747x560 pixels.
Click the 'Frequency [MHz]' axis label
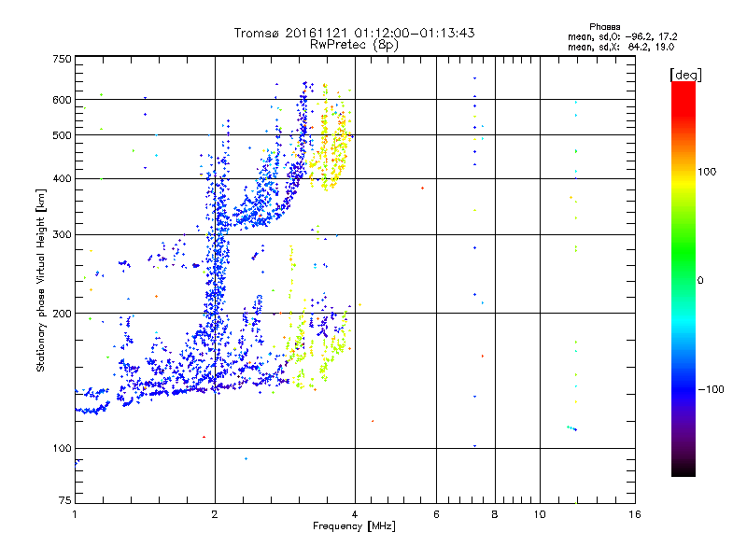point(354,526)
